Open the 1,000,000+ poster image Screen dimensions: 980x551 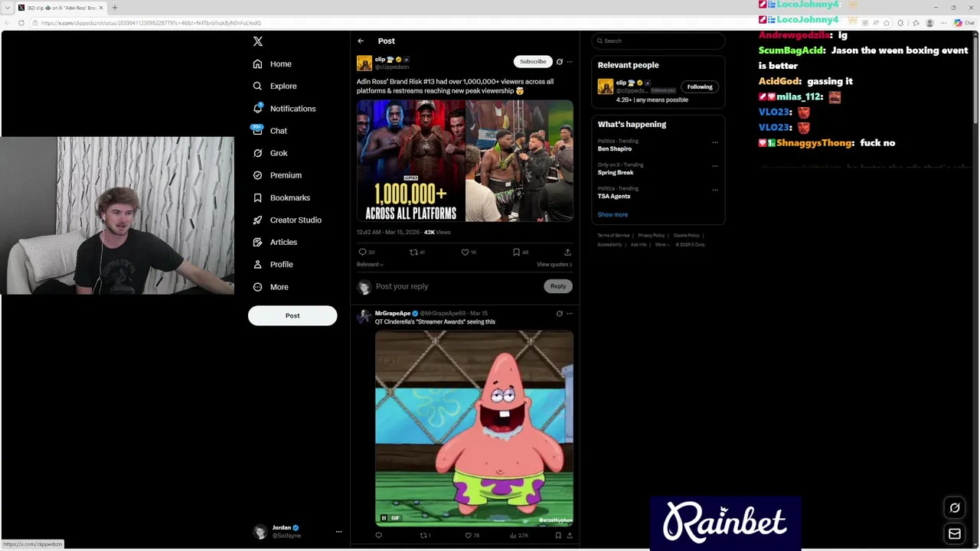[410, 161]
